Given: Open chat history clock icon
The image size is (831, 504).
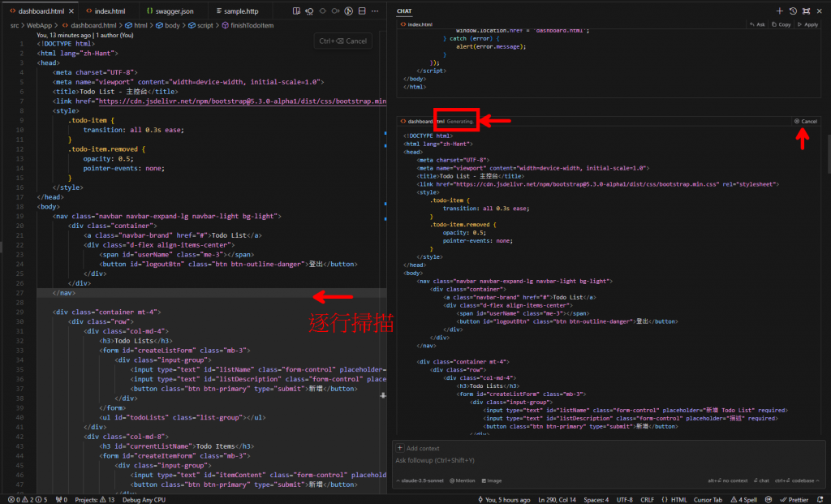Looking at the screenshot, I should pyautogui.click(x=793, y=11).
